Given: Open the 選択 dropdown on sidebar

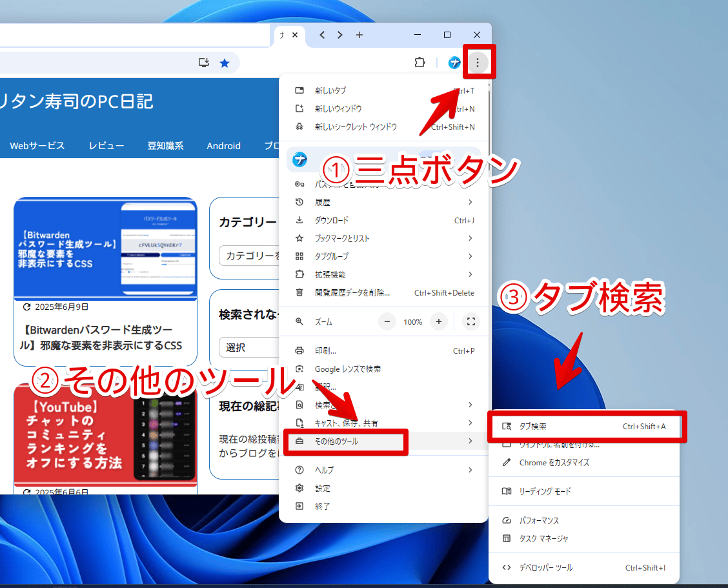Looking at the screenshot, I should pyautogui.click(x=249, y=347).
